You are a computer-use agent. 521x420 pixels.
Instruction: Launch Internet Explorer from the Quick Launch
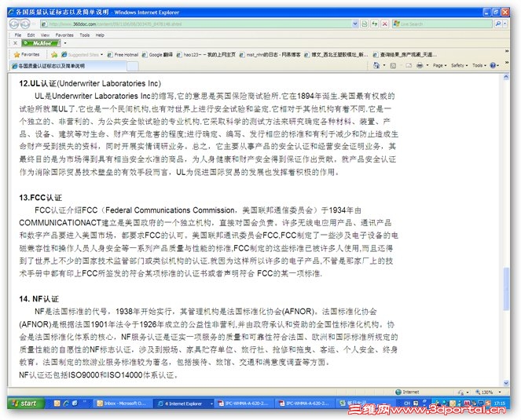66,403
